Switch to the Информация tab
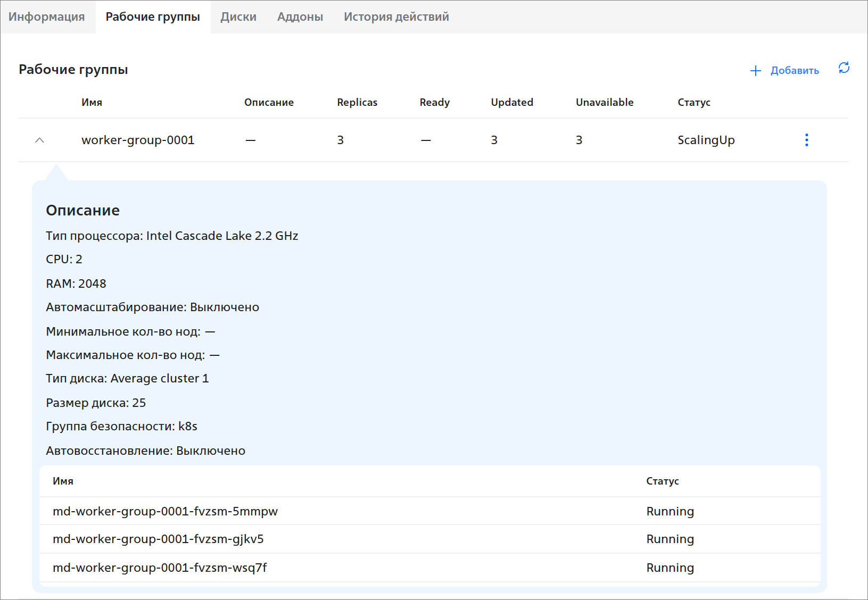Screen dimensions: 868x600 click(x=47, y=17)
